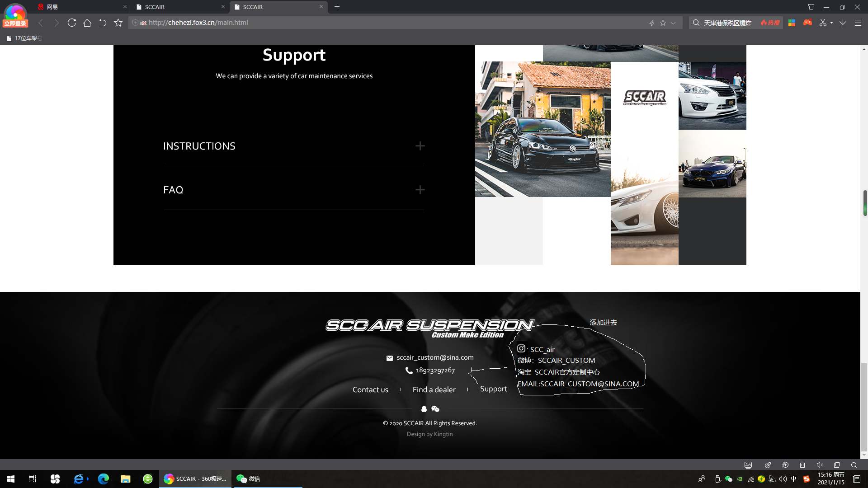Open the browser hamburger menu
Viewport: 868px width, 488px height.
coord(858,23)
